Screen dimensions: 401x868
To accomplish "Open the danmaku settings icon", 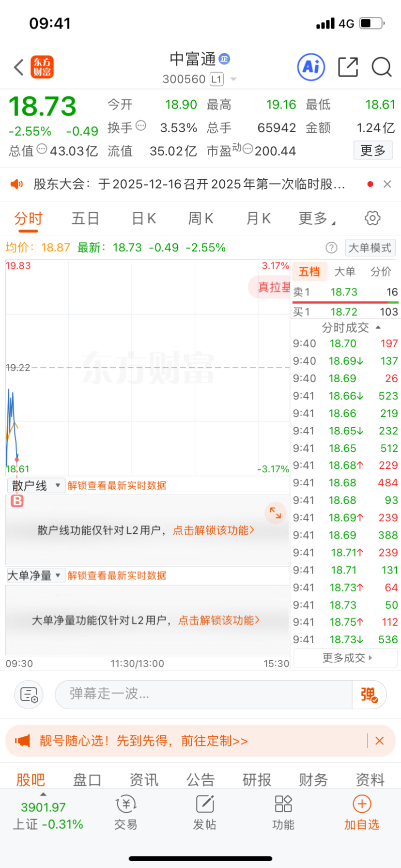I will 29,695.
